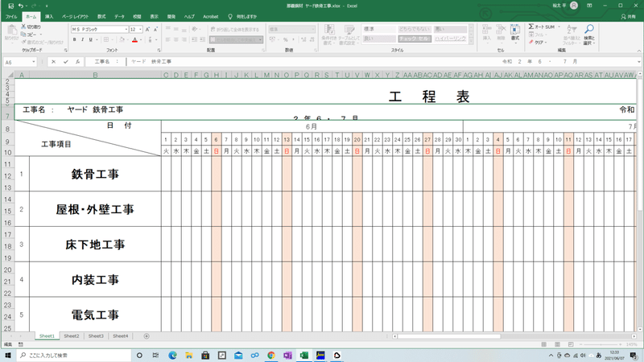Open the user account avatar
The width and height of the screenshot is (644, 362).
tap(574, 6)
